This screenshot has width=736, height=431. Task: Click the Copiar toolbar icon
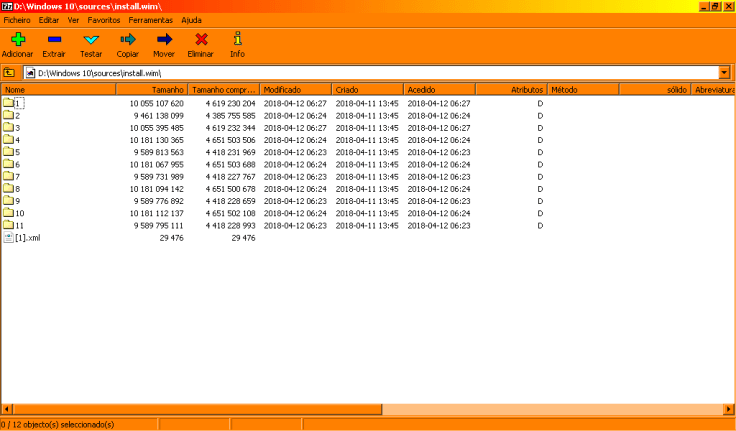(x=127, y=40)
